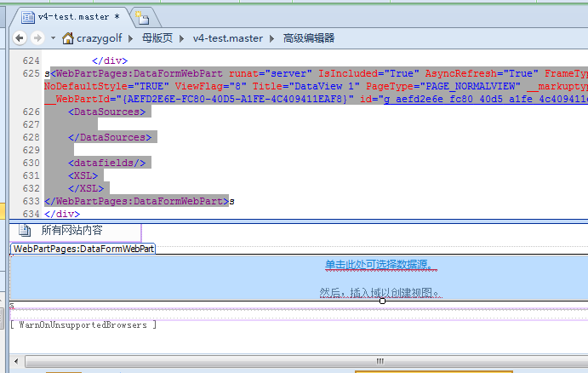Go forward using the right arrow button
The image size is (588, 373).
[37, 38]
